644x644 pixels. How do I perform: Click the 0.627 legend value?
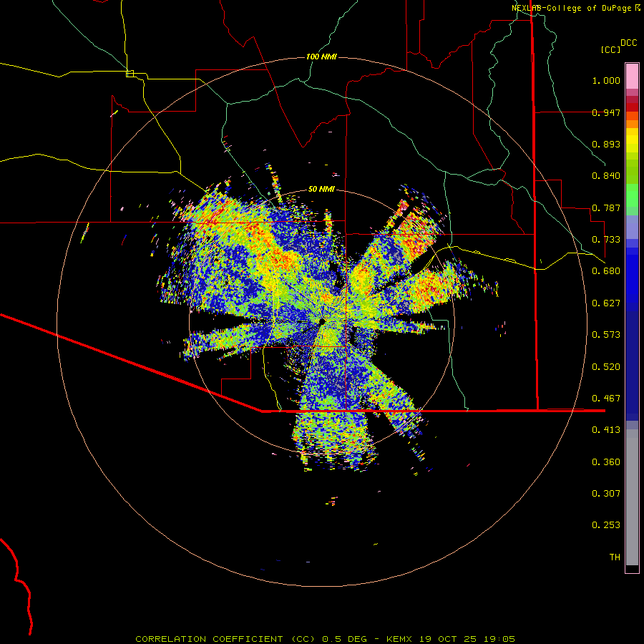pos(606,303)
